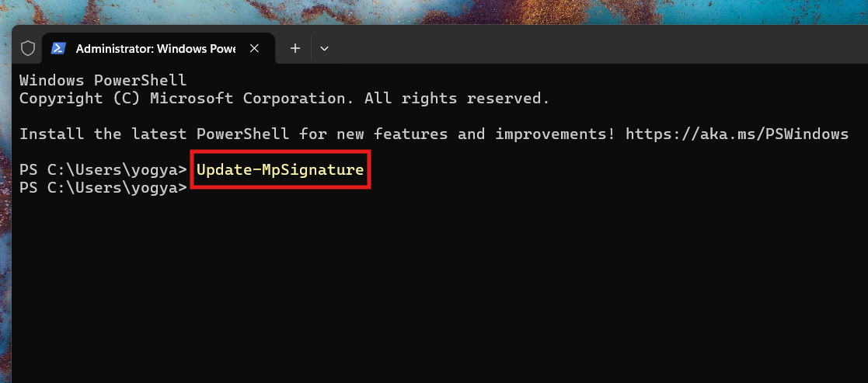Click the Update-MpSignature command text
Image resolution: width=868 pixels, height=383 pixels.
point(280,169)
